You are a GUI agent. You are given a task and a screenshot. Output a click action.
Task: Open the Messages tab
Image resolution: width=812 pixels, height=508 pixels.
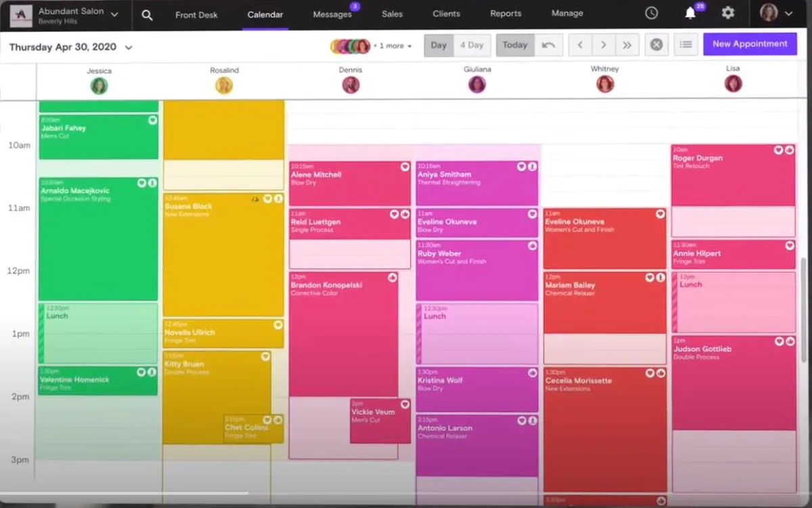pyautogui.click(x=332, y=14)
